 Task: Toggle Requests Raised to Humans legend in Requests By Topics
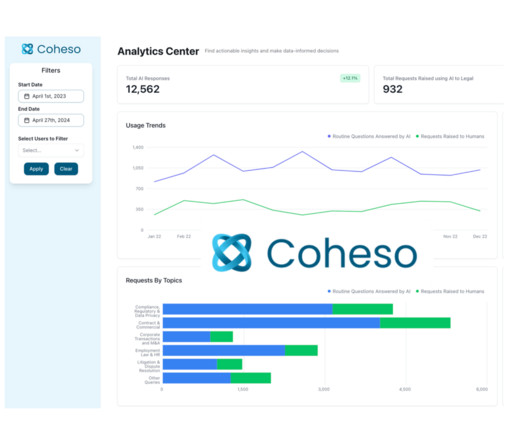point(450,291)
